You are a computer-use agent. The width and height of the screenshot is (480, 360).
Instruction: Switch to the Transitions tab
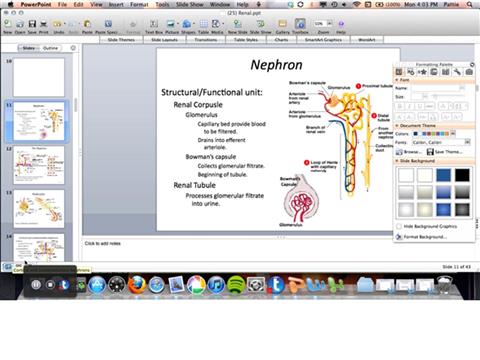point(206,40)
